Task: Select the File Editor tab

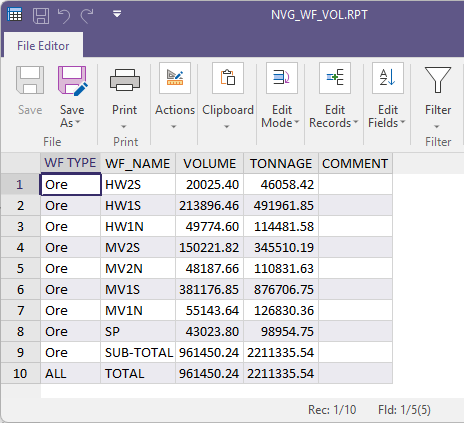Action: [x=43, y=46]
